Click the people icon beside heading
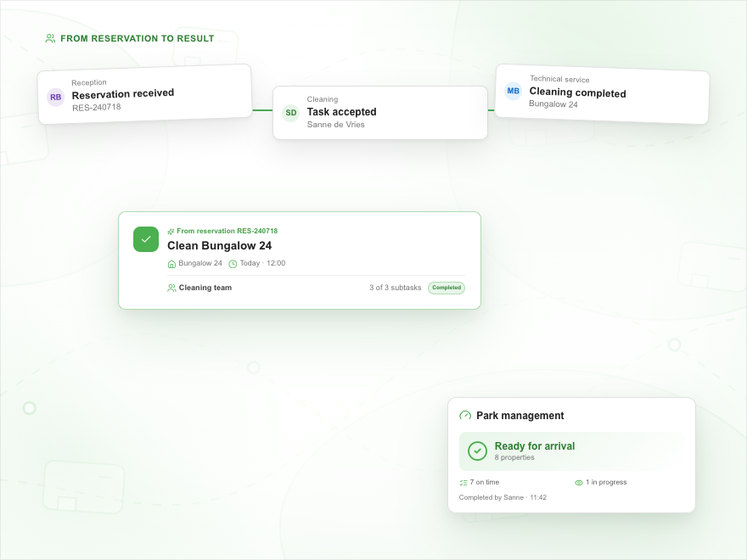 (x=50, y=38)
